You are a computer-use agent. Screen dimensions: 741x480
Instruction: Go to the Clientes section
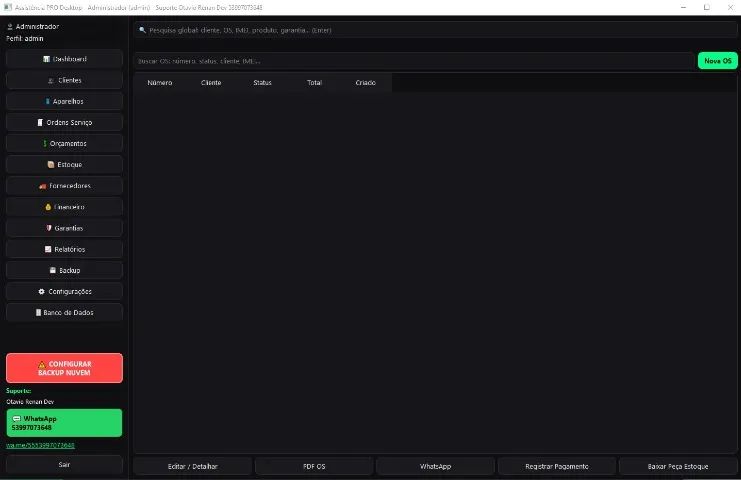pyautogui.click(x=64, y=80)
